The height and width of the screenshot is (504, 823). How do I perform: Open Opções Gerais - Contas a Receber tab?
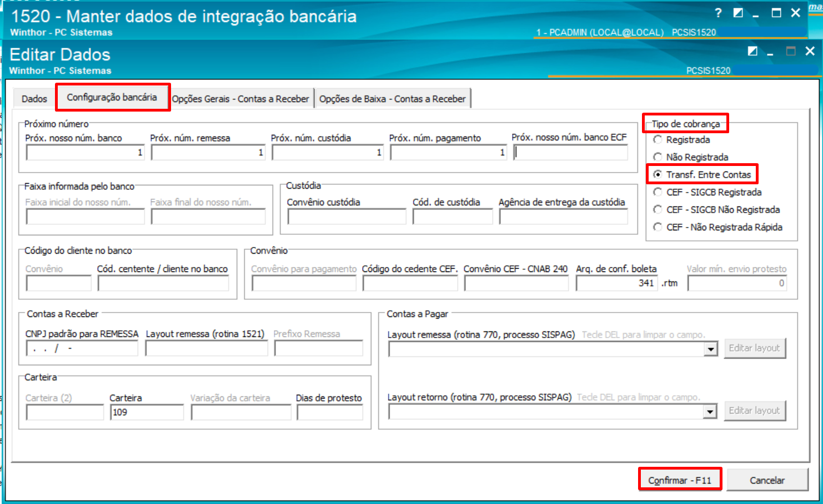coord(240,99)
